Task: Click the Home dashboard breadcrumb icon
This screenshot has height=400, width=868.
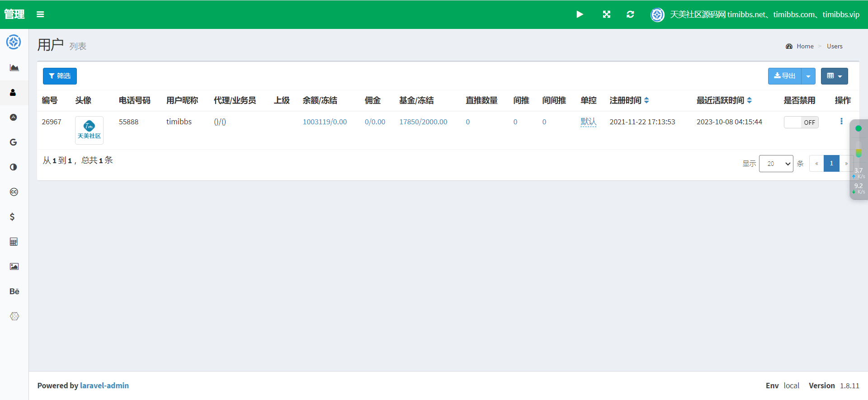Action: [789, 46]
